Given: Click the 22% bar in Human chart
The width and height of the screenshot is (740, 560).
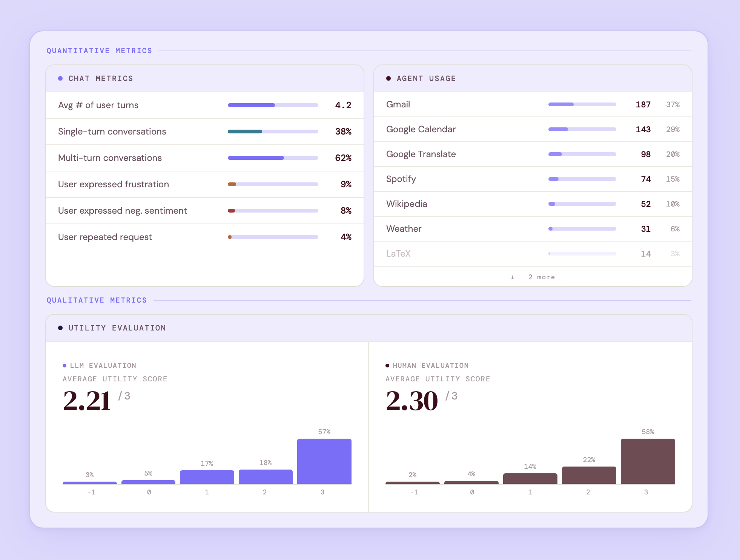Looking at the screenshot, I should [589, 475].
